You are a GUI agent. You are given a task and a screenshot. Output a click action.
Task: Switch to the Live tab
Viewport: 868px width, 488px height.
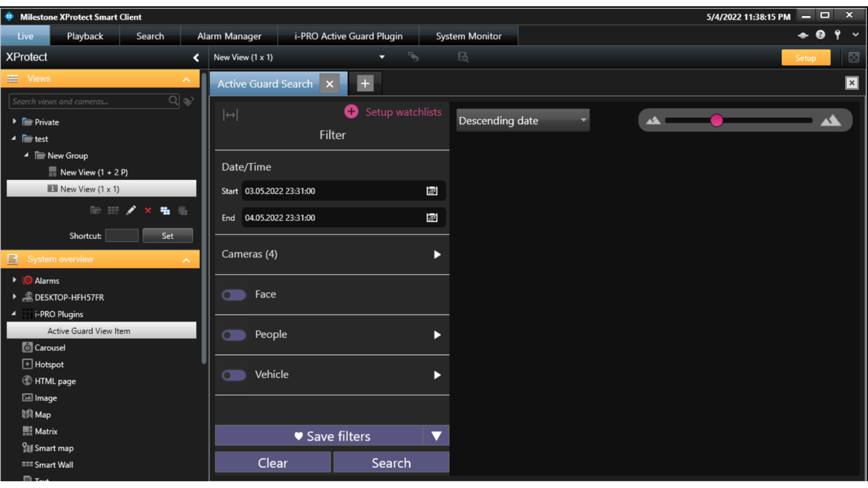click(x=25, y=36)
